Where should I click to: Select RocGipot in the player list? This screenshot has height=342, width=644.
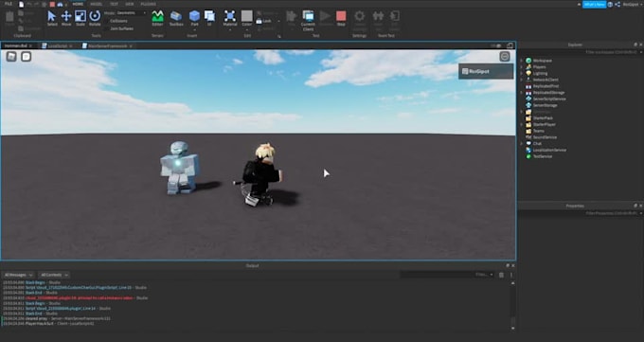(486, 71)
